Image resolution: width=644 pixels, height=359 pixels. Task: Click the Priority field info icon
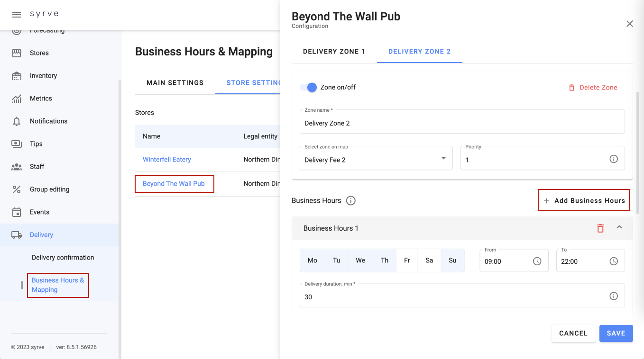pyautogui.click(x=614, y=159)
